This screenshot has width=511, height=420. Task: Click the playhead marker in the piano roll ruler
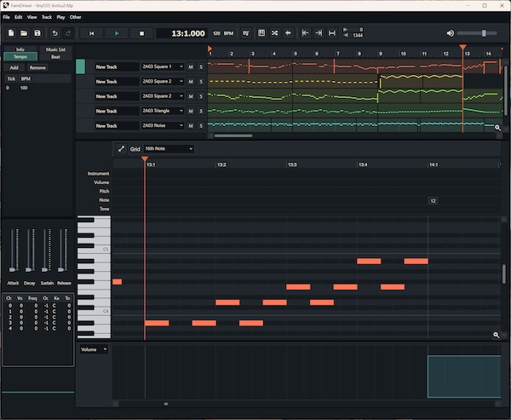[x=145, y=159]
